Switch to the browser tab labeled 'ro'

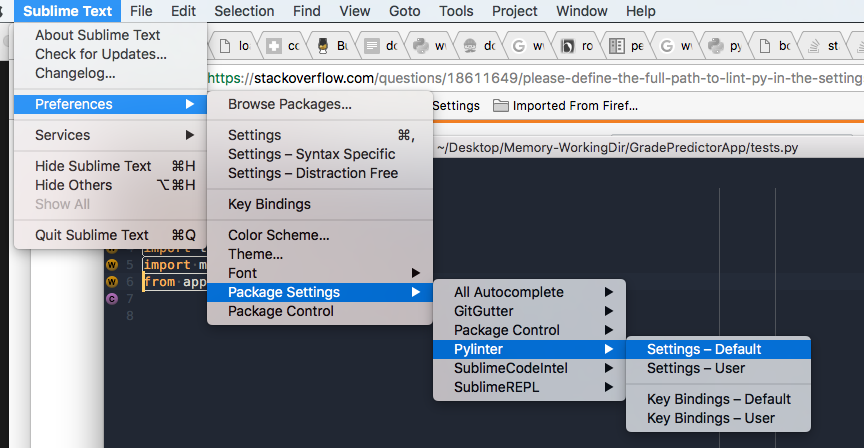577,46
